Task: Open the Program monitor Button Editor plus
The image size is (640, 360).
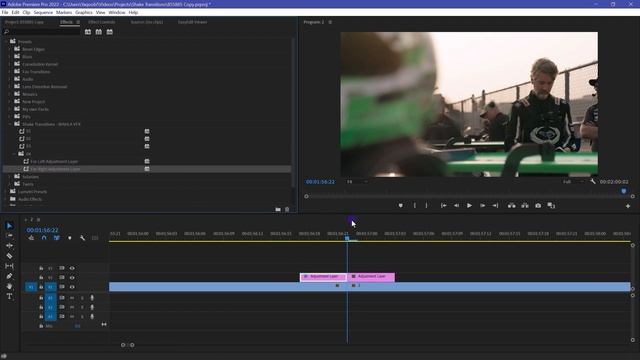Action: (628, 206)
